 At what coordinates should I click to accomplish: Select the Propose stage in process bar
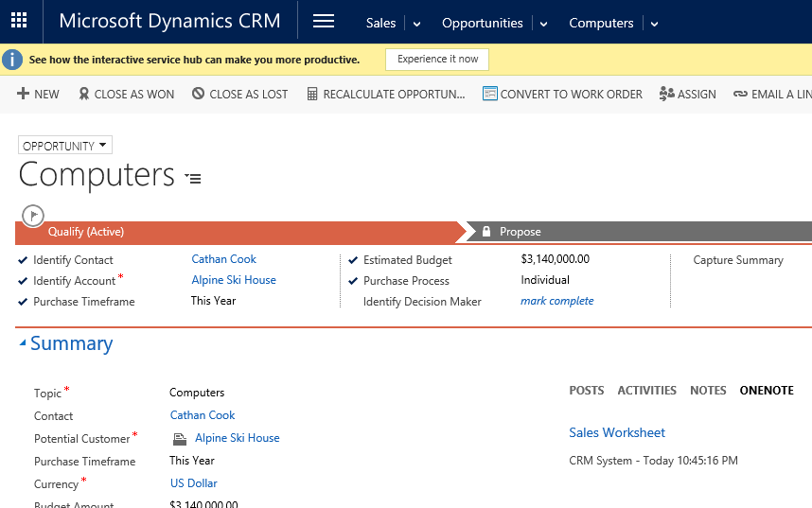click(520, 232)
